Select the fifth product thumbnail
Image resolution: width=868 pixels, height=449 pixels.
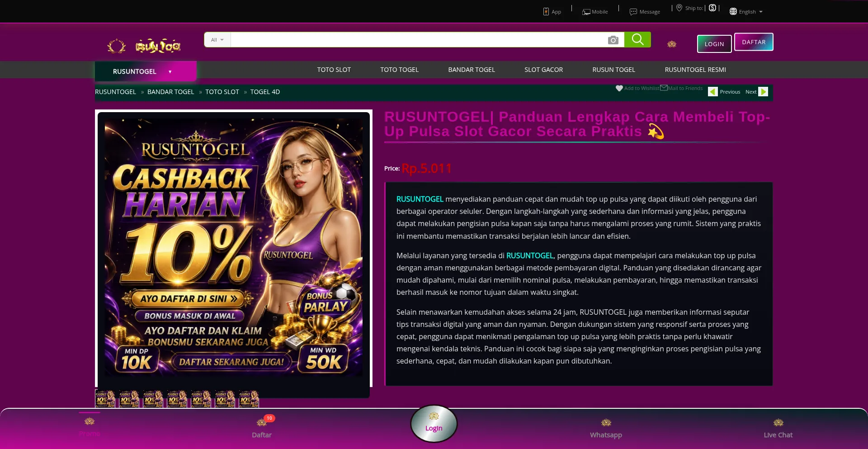click(201, 399)
